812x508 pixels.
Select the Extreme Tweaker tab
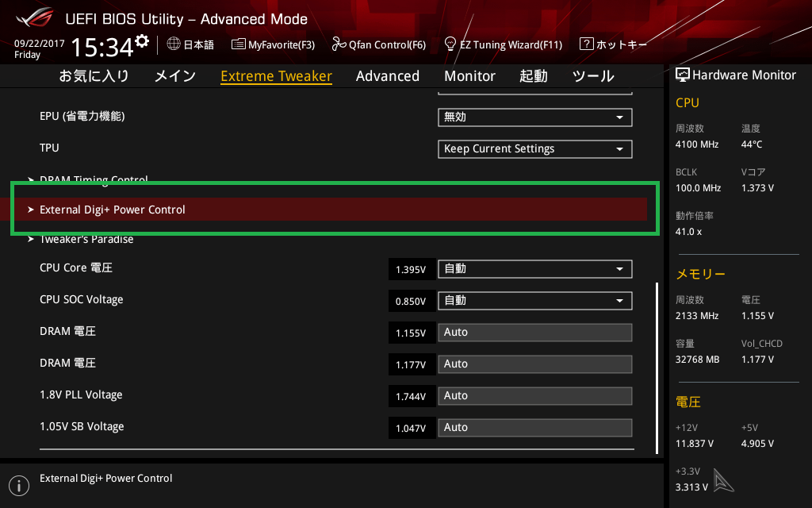pyautogui.click(x=276, y=76)
